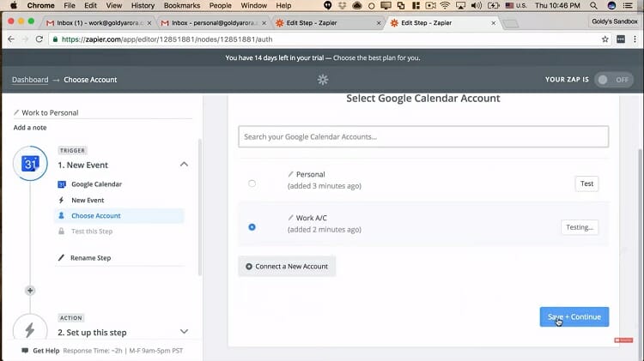Click the volume icon in menu bar
Image resolution: width=644 pixels, height=361 pixels.
(476, 5)
